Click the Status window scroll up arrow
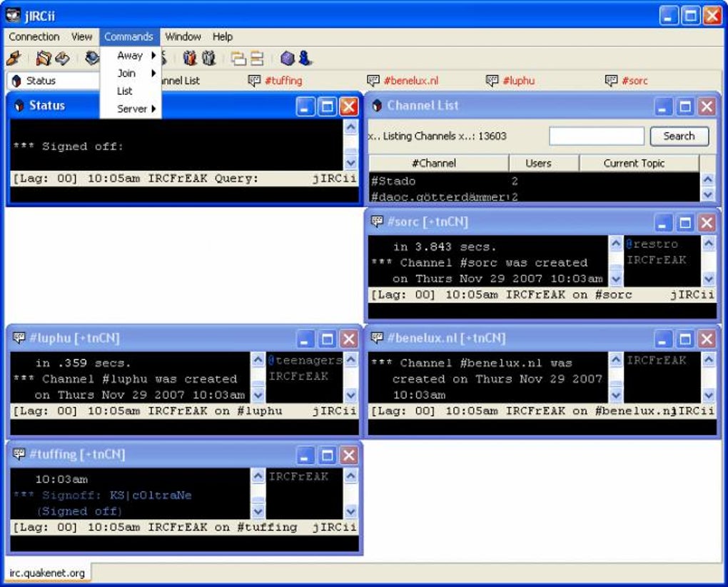The width and height of the screenshot is (728, 587). pos(351,127)
